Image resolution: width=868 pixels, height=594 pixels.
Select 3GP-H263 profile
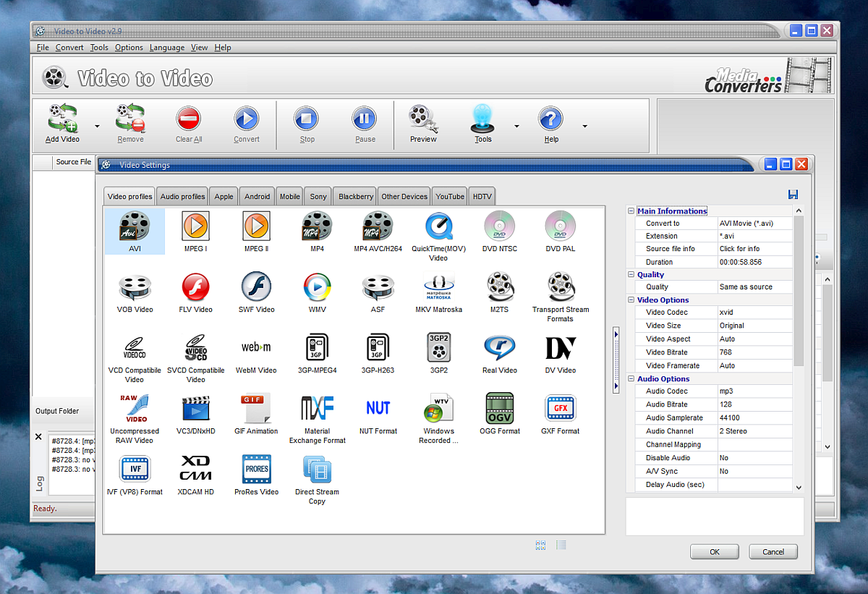378,353
